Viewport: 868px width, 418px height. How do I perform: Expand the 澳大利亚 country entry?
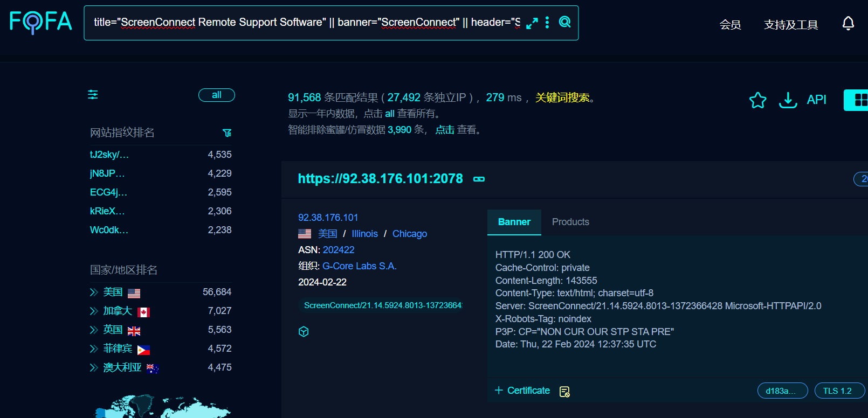[x=93, y=368]
